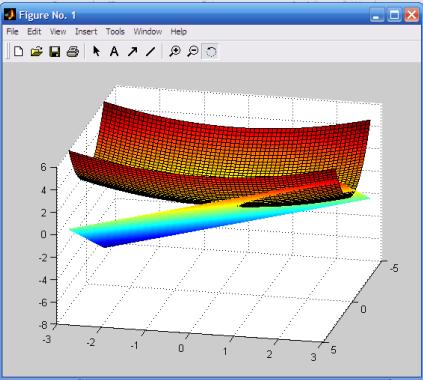This screenshot has height=380, width=423.
Task: Click the New Figure icon
Action: point(19,52)
